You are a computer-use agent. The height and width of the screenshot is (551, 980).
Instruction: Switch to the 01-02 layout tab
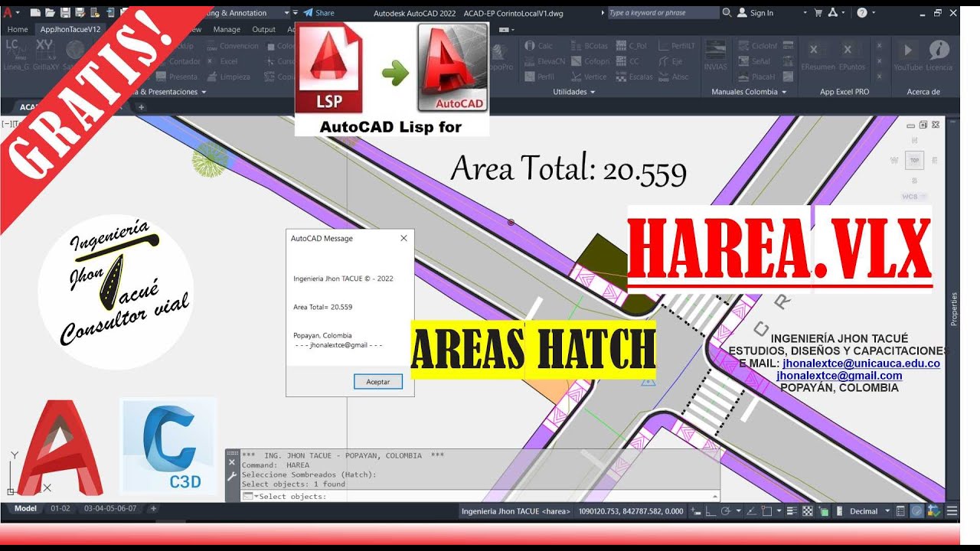coord(60,508)
